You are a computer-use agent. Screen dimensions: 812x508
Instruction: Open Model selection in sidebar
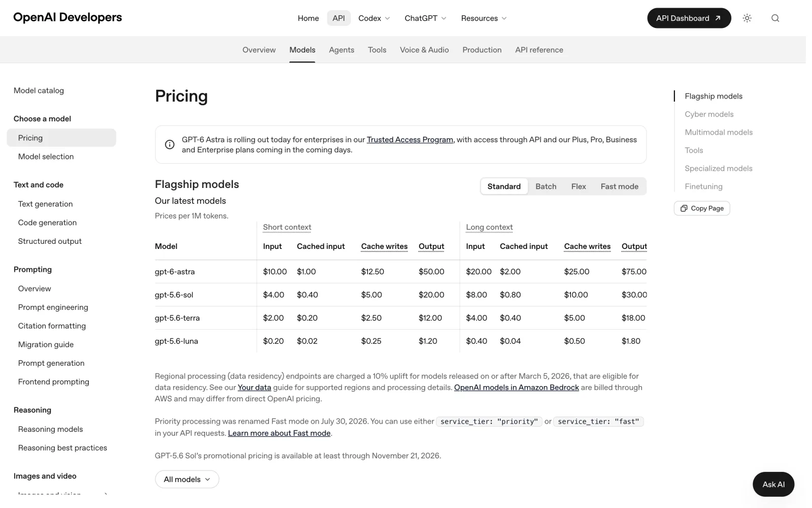(46, 156)
